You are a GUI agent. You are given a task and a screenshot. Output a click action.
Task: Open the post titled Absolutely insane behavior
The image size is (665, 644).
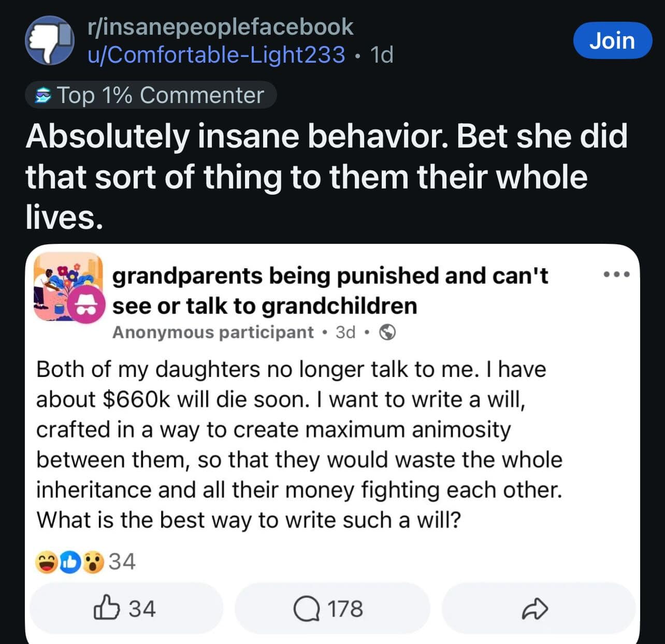[326, 176]
